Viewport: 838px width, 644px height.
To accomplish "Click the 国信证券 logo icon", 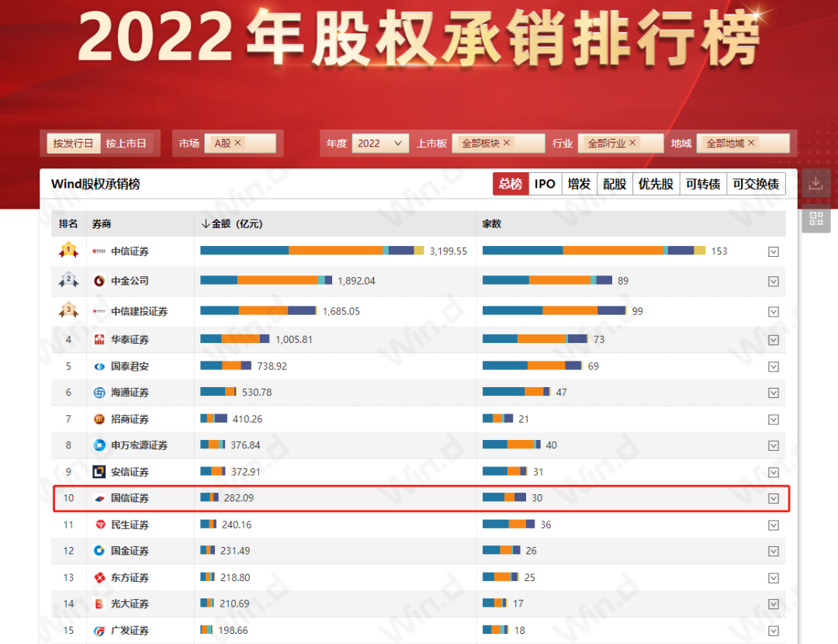I will 99,498.
